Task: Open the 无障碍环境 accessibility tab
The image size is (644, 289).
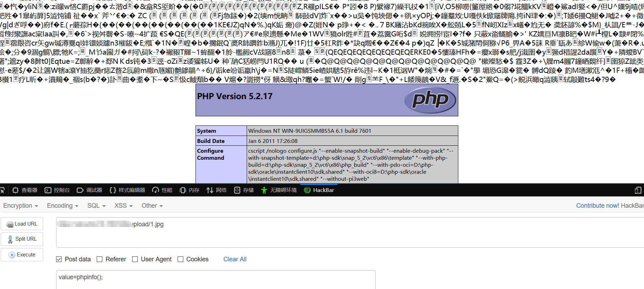Action: click(279, 190)
